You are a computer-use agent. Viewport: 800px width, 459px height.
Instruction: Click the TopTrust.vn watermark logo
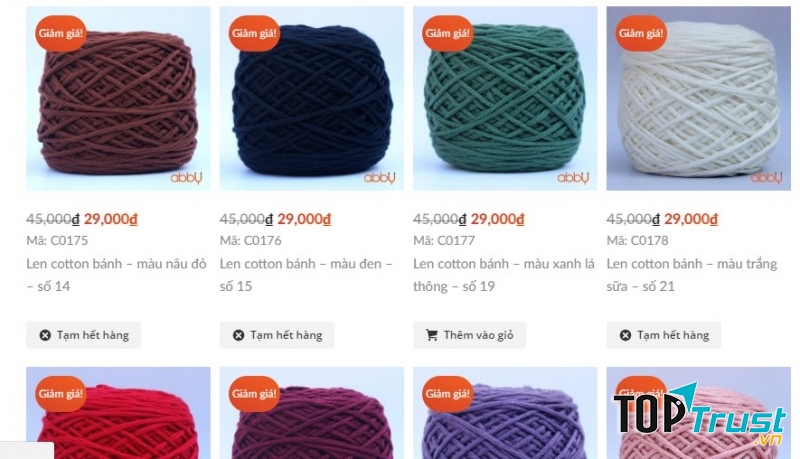[x=700, y=414]
